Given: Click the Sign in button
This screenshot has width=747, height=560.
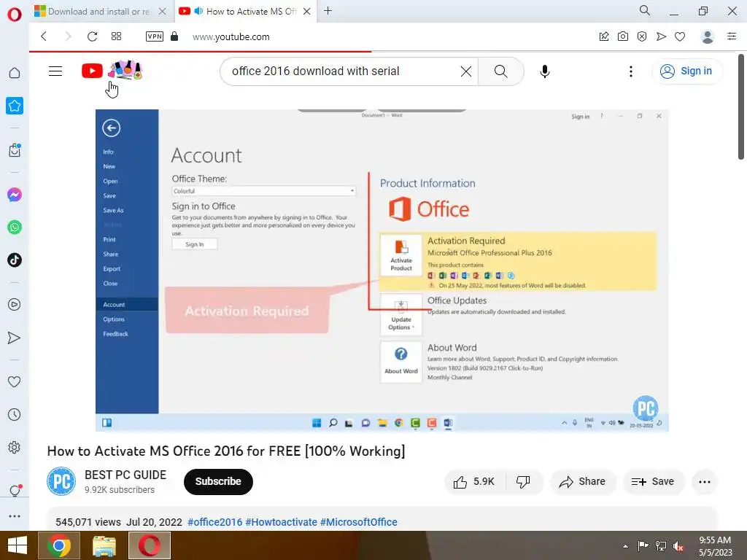Looking at the screenshot, I should coord(686,71).
